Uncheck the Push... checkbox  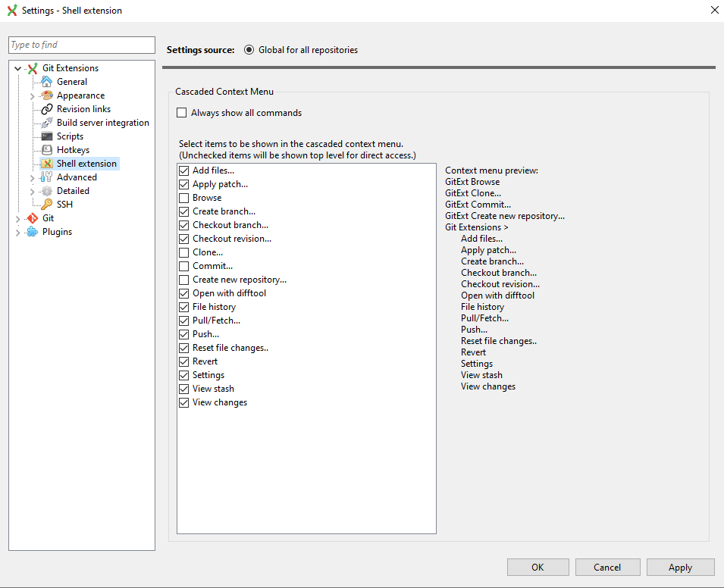pos(183,334)
